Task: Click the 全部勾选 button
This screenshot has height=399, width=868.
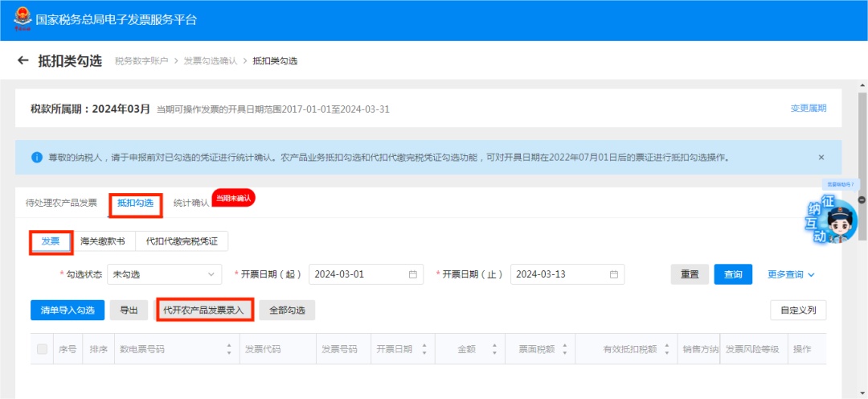Action: click(x=287, y=311)
